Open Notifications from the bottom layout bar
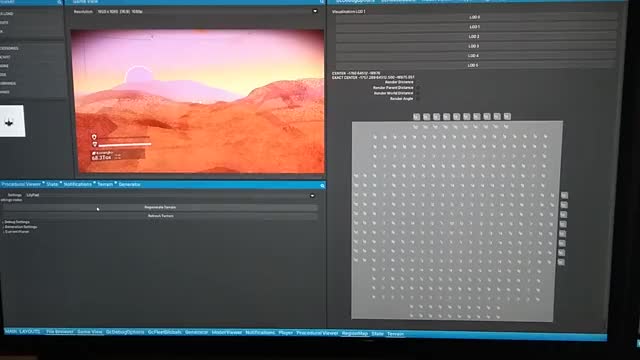Viewport: 640px width, 360px height. coord(260,333)
